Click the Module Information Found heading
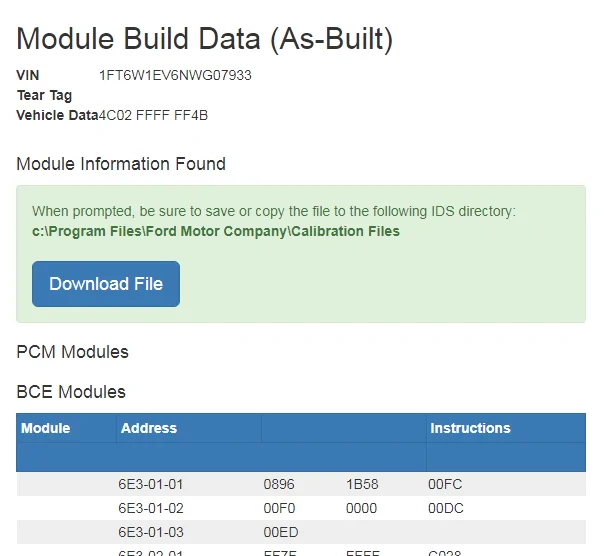Image resolution: width=604 pixels, height=556 pixels. point(121,164)
